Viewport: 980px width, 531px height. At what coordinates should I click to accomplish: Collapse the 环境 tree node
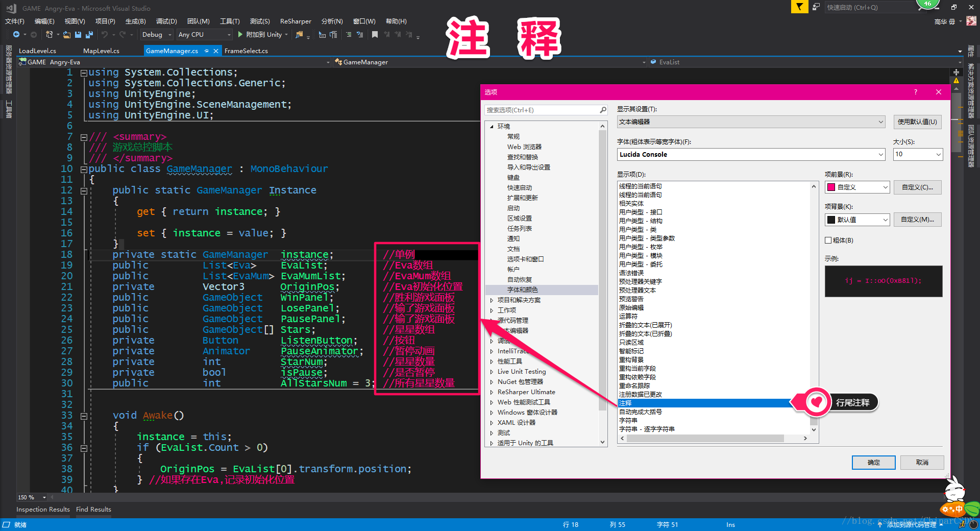coord(492,126)
